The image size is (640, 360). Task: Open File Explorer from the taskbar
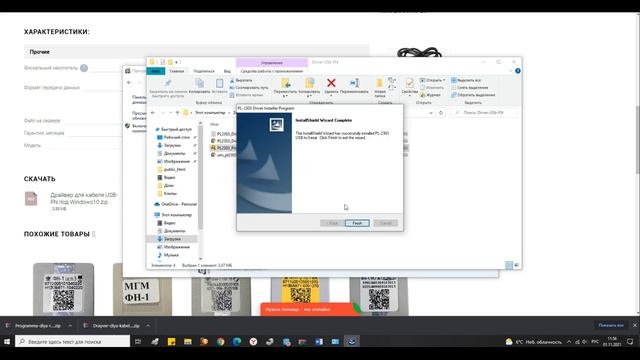[188, 342]
